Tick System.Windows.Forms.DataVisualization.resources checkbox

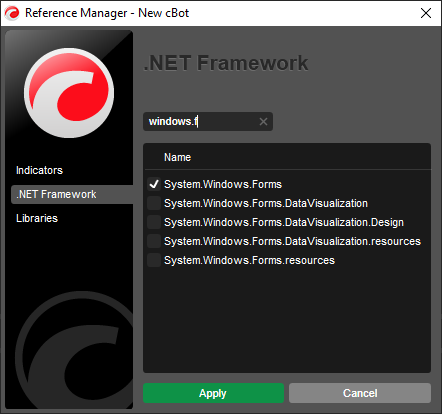154,241
